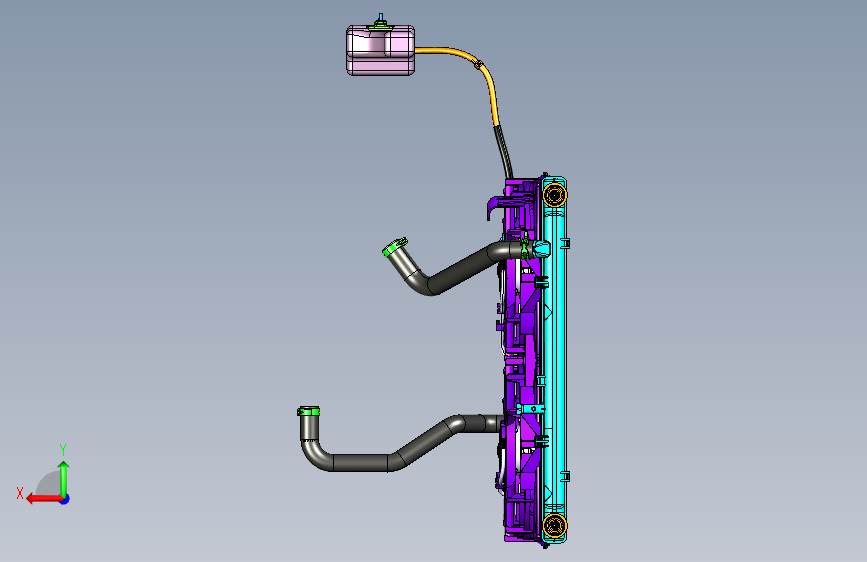The width and height of the screenshot is (867, 562).
Task: Select green clamp on lower hose end
Action: coord(308,411)
